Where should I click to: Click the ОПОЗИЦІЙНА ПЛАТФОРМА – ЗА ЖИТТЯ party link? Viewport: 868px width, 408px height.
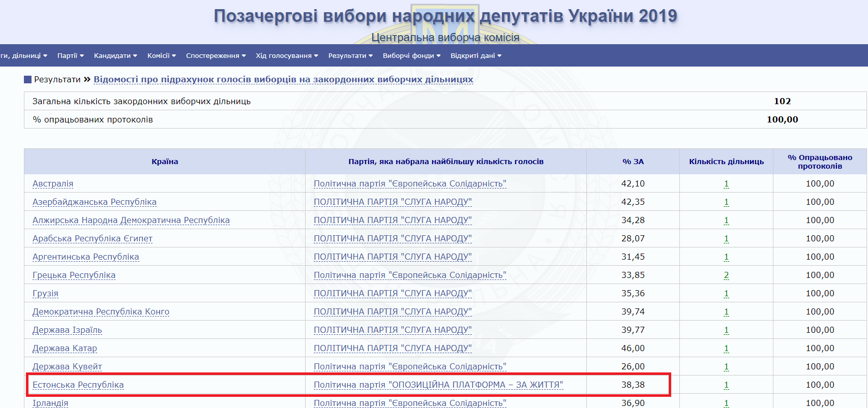pyautogui.click(x=438, y=385)
